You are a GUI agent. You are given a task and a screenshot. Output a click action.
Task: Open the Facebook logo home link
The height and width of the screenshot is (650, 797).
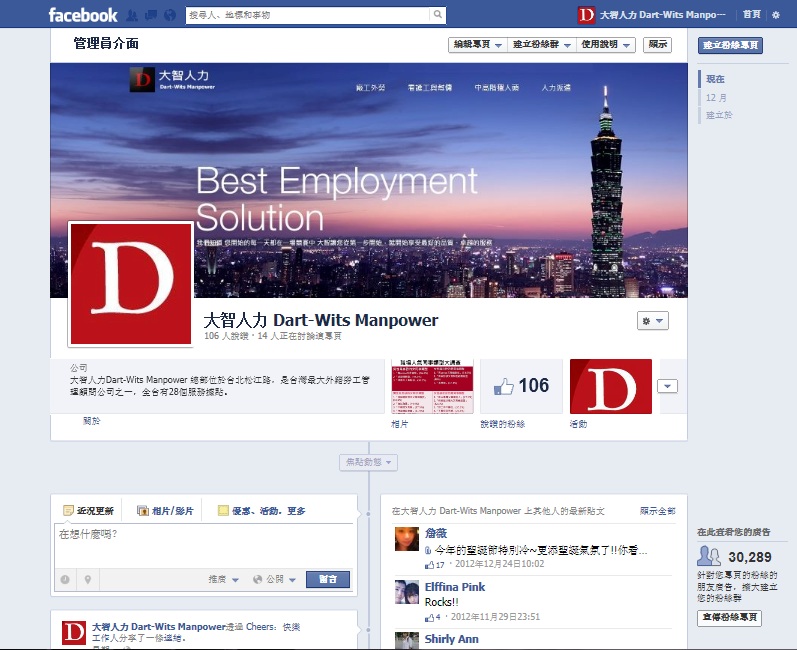coord(83,15)
